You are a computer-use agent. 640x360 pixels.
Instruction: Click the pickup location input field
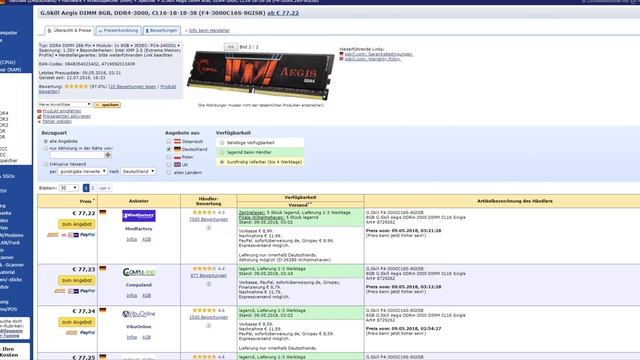[x=77, y=155]
